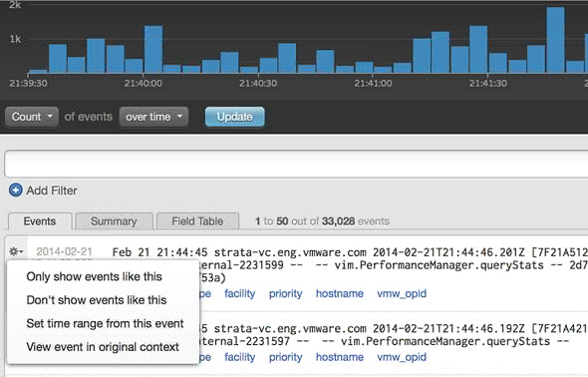Click vmw_opid field in second event
Screen dimensions: 588x377
pyautogui.click(x=402, y=357)
